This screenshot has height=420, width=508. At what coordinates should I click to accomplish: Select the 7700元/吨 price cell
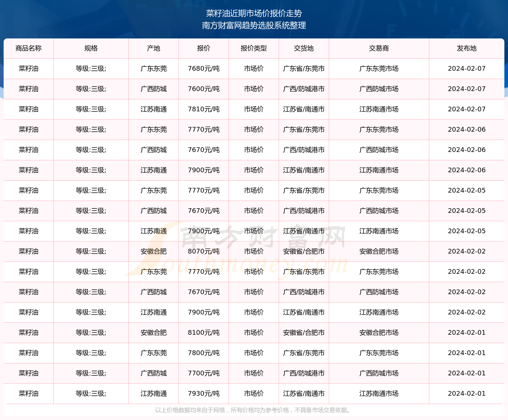[x=204, y=373]
